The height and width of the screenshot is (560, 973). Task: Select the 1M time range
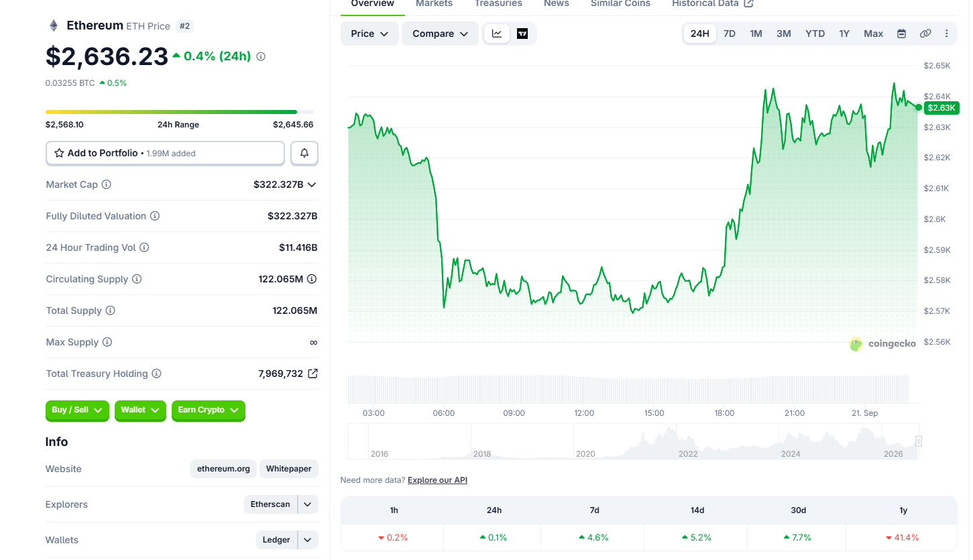pos(756,34)
